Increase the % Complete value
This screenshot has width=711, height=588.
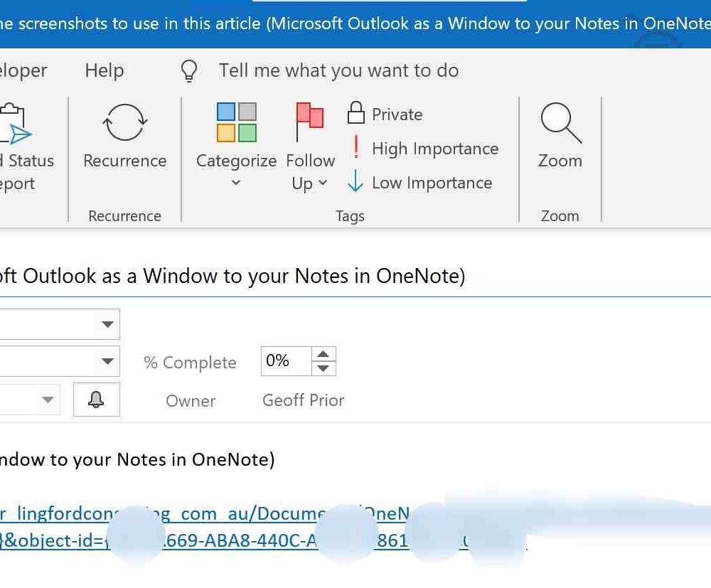pyautogui.click(x=324, y=354)
